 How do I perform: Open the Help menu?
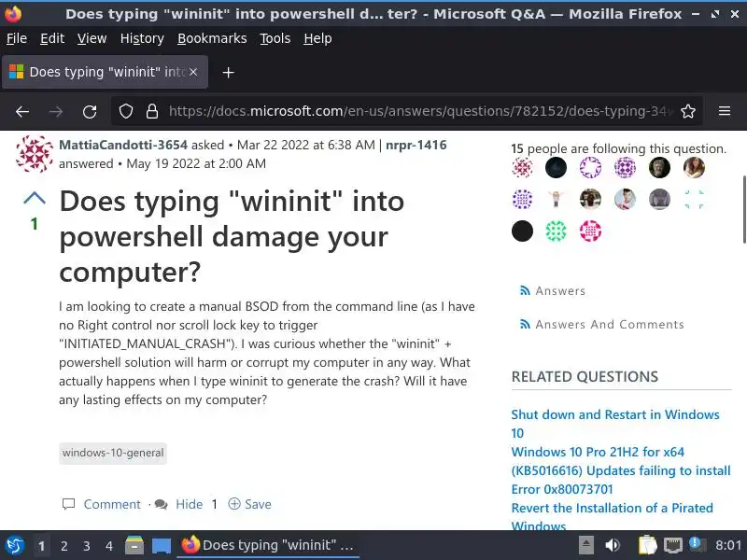[317, 38]
